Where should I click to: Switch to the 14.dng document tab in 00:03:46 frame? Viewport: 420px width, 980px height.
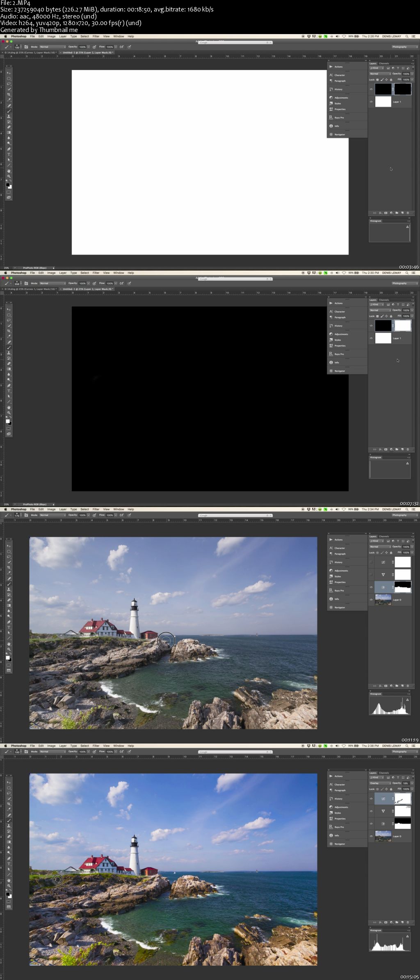pos(30,53)
